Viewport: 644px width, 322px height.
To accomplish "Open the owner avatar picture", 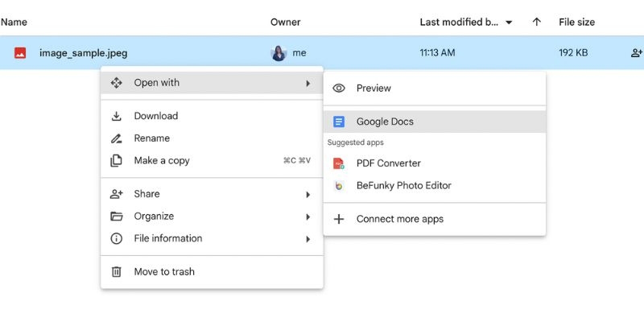I will (x=279, y=53).
